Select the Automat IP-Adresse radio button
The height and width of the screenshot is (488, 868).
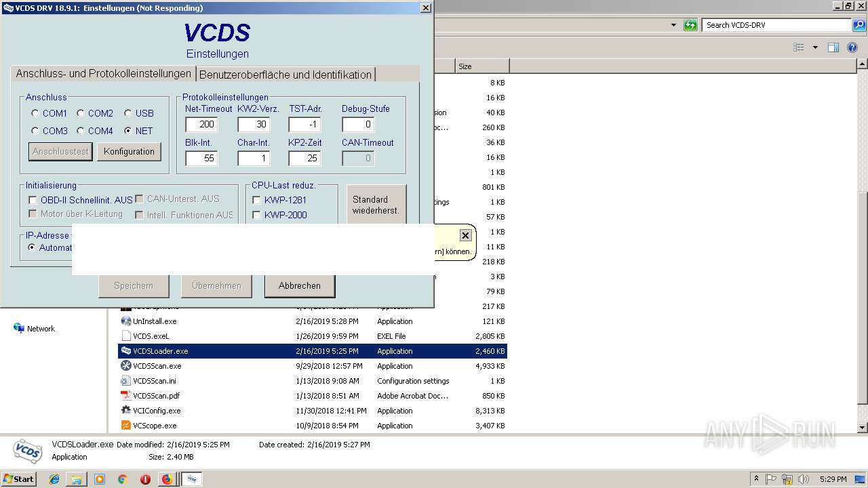point(32,247)
